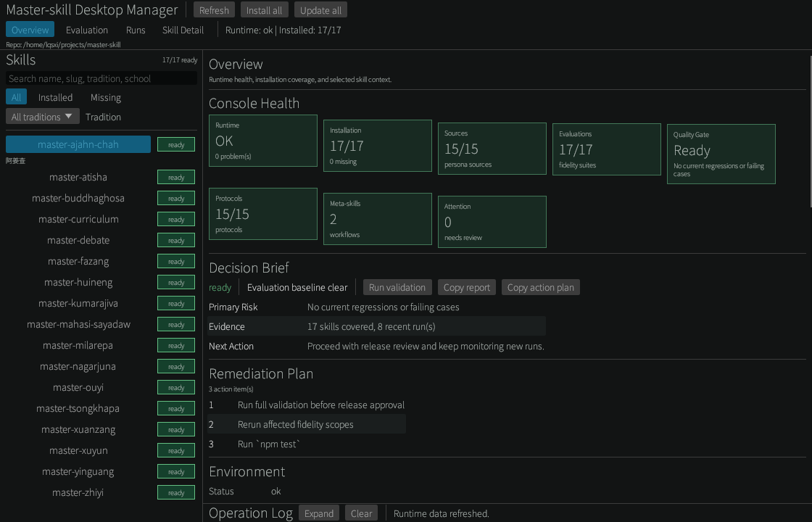Click ready badge for master-ajahn-chah

[176, 144]
